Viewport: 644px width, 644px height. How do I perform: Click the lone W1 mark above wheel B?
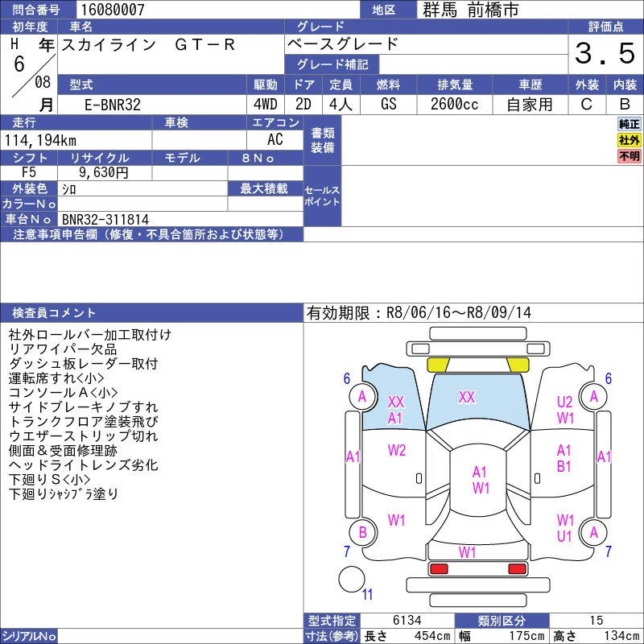pyautogui.click(x=396, y=520)
